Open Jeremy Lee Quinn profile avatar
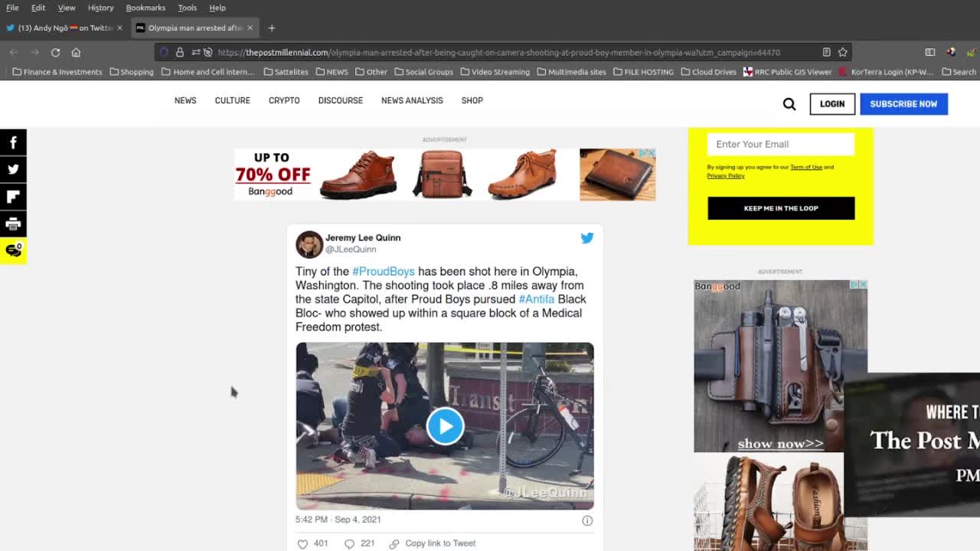Image resolution: width=980 pixels, height=551 pixels. click(x=309, y=244)
